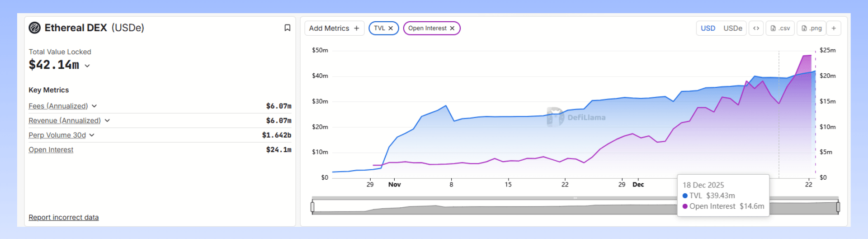Open the Add Metrics menu
The width and height of the screenshot is (868, 239).
(334, 28)
